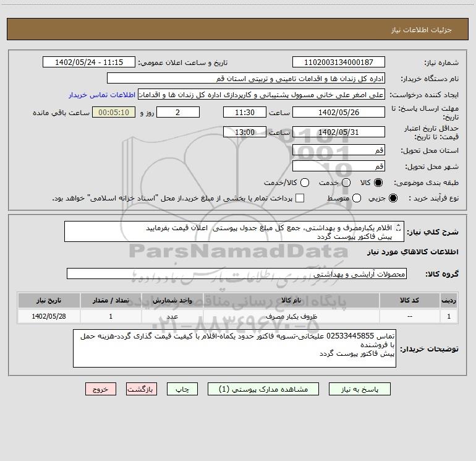Open مشاهده مدارک پیوستی (1) button
This screenshot has height=461, width=476.
[263, 389]
